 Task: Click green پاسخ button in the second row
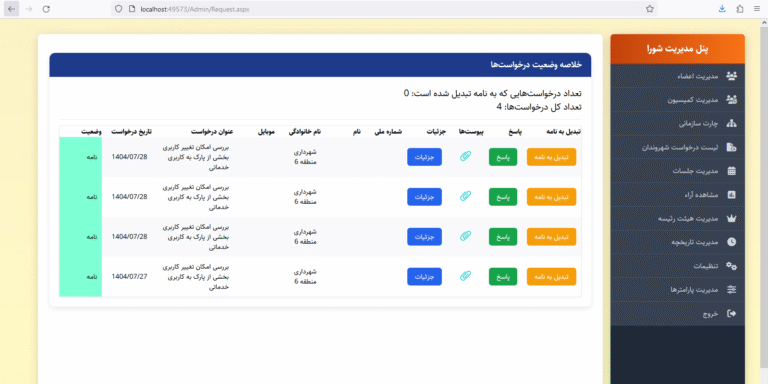click(503, 196)
